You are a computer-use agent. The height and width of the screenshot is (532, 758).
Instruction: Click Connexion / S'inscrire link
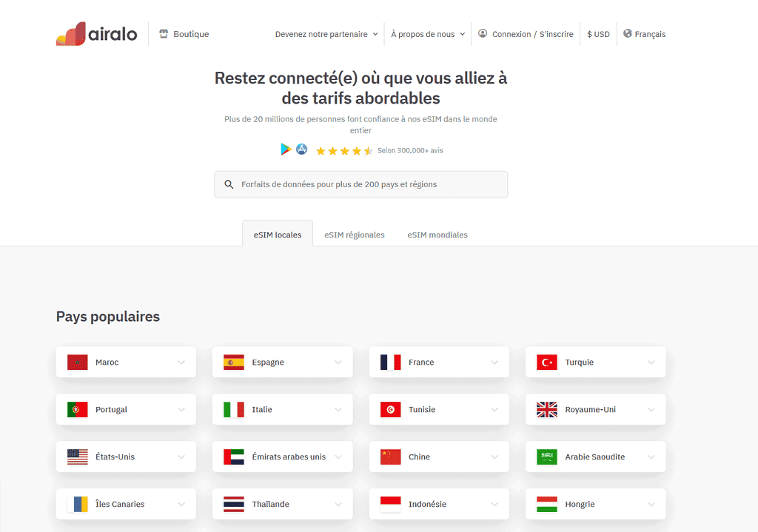tap(533, 34)
